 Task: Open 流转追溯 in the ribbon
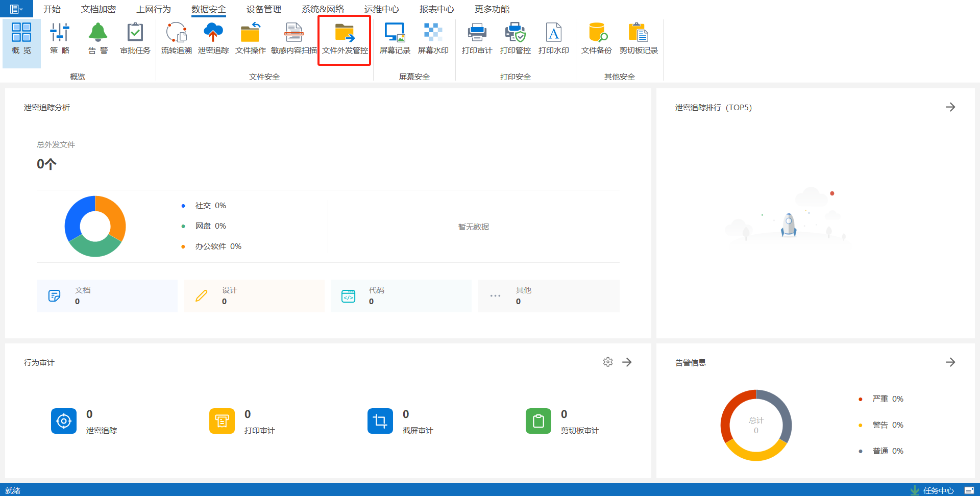tap(176, 33)
